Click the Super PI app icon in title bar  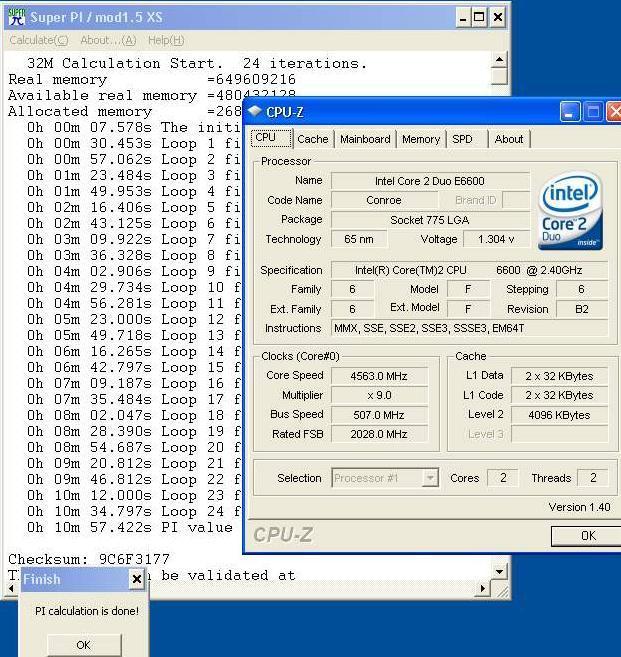coord(16,17)
